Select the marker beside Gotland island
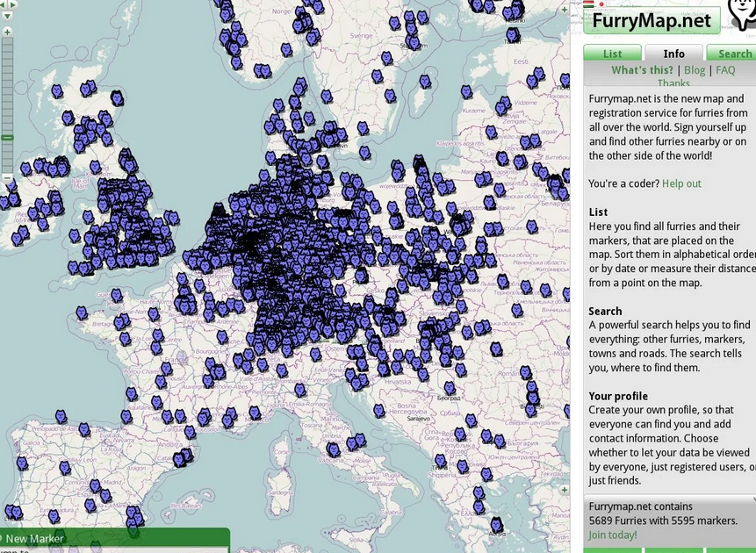756x553 pixels. click(x=425, y=82)
